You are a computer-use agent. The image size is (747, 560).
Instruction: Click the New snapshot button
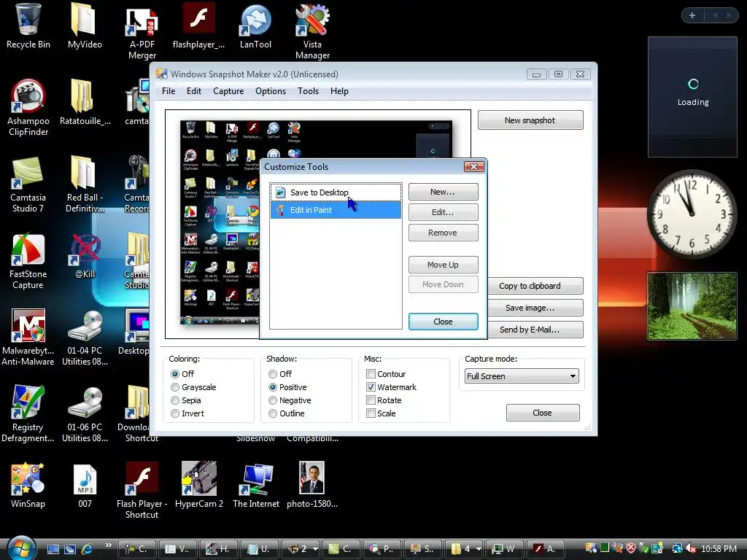tap(530, 120)
